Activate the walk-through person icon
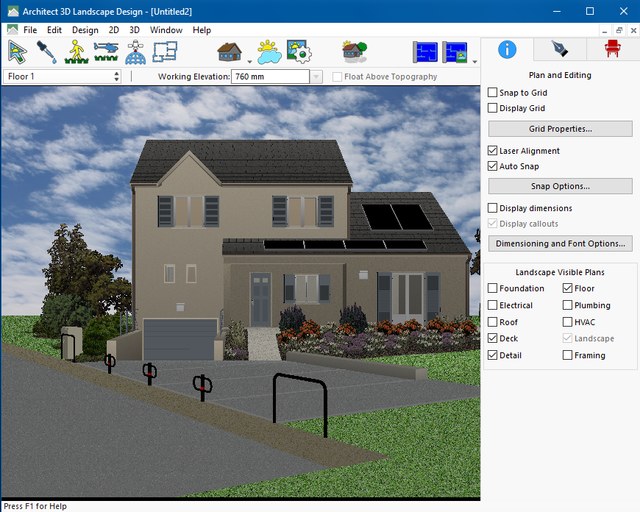 (x=76, y=51)
